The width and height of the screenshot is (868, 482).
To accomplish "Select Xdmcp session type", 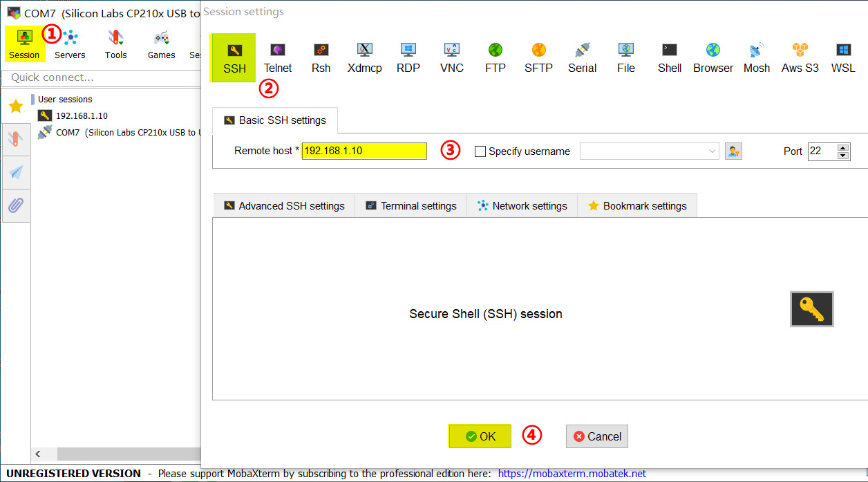I will (x=364, y=58).
